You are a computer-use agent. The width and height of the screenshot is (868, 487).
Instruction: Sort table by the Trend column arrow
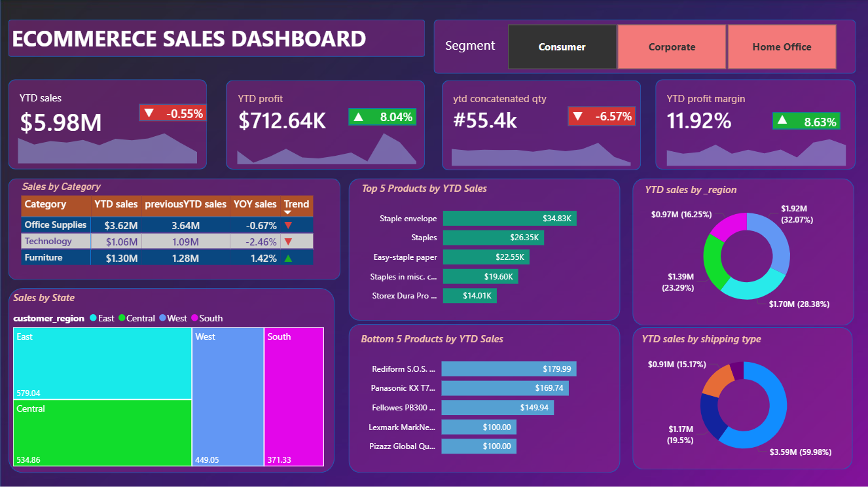pyautogui.click(x=287, y=212)
